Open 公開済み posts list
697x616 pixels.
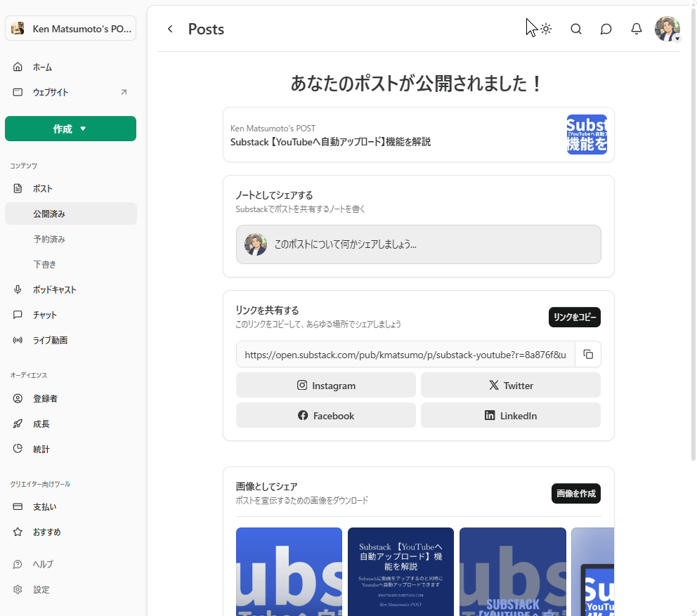pos(71,214)
